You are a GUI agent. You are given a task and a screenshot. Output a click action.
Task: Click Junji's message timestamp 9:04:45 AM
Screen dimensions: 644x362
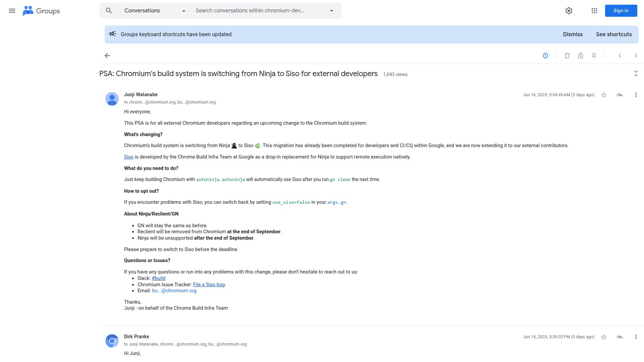click(558, 95)
